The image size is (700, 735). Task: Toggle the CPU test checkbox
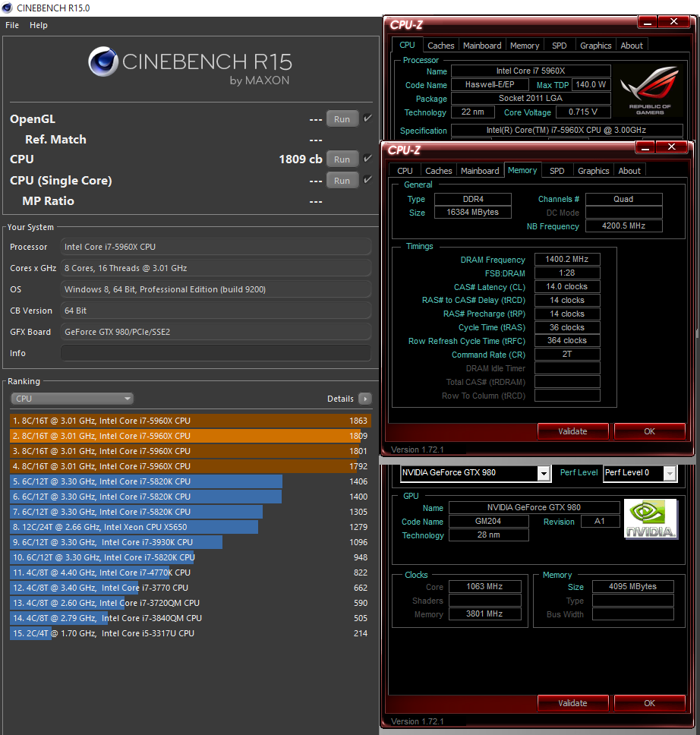368,159
